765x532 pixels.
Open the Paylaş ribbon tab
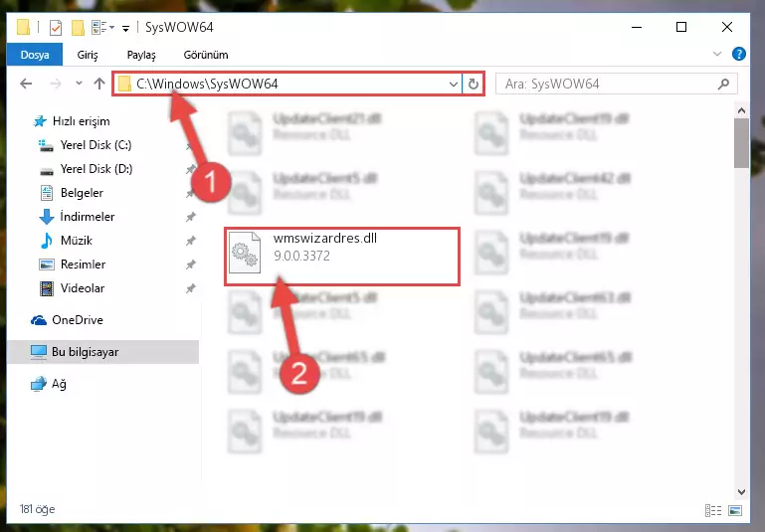(141, 55)
